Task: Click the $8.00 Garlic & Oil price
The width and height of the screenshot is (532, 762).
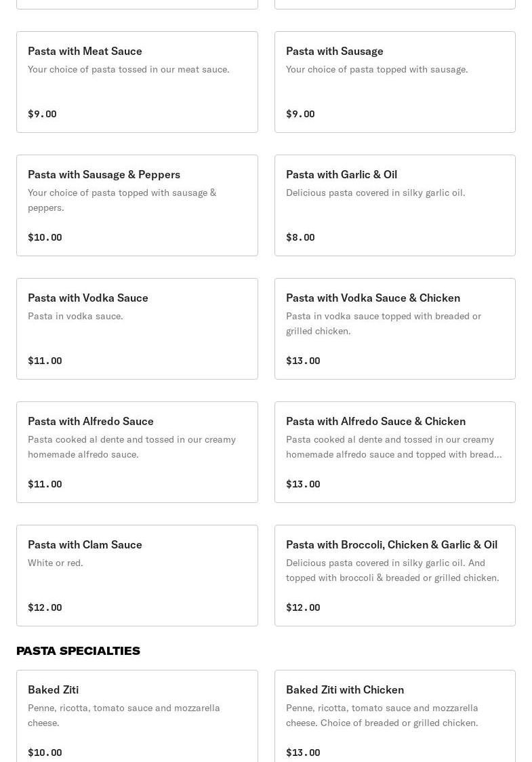Action: [300, 237]
